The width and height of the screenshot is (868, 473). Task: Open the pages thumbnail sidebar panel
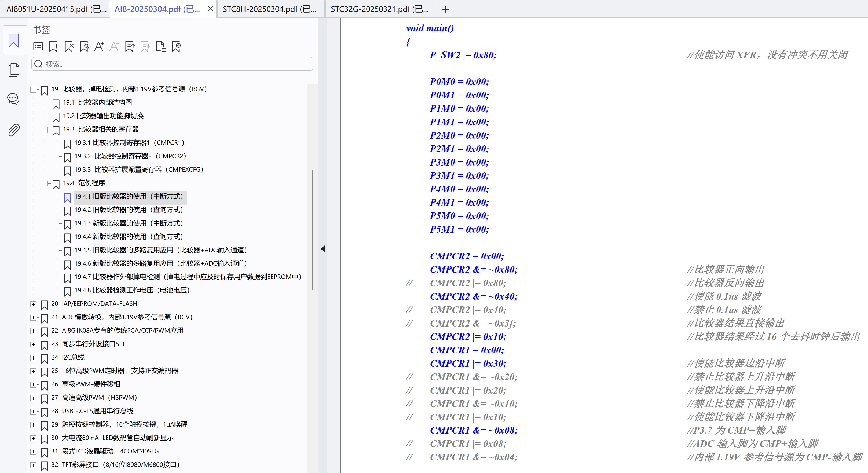coord(14,70)
